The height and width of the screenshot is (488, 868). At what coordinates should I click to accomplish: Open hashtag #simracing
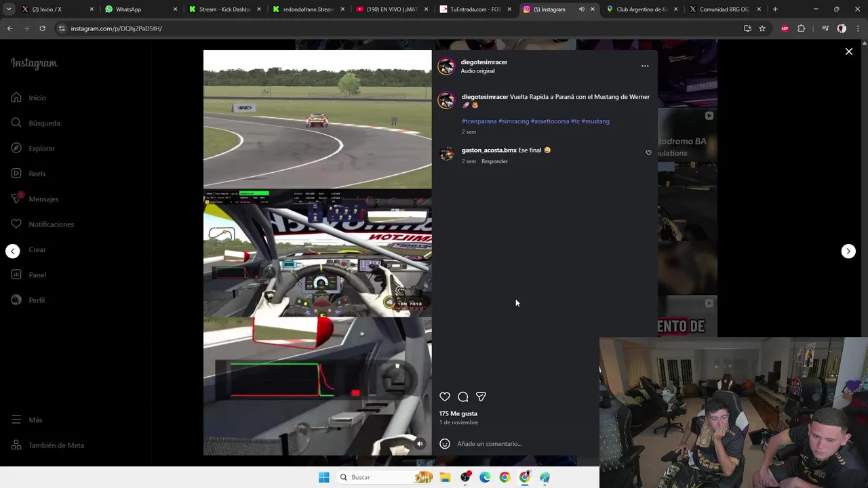513,121
